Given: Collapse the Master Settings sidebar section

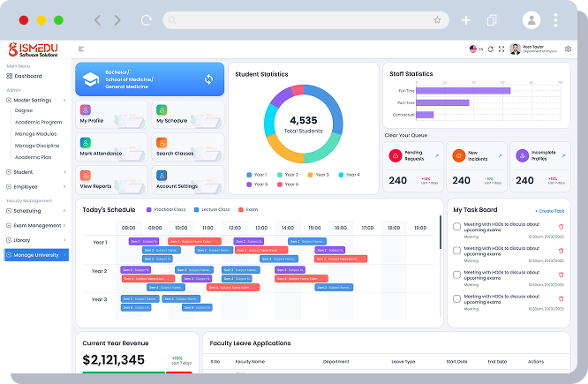Looking at the screenshot, I should point(36,100).
